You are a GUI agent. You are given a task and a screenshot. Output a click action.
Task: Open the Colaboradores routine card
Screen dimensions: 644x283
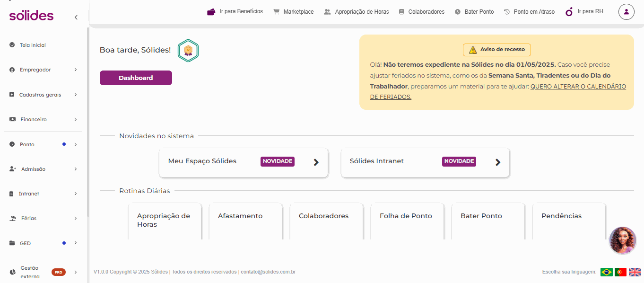(x=326, y=221)
